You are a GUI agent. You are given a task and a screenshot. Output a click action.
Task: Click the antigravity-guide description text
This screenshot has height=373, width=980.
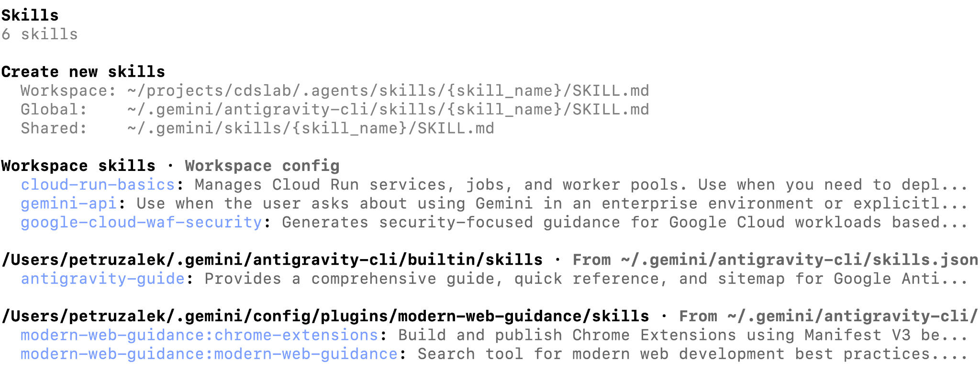coord(587,279)
